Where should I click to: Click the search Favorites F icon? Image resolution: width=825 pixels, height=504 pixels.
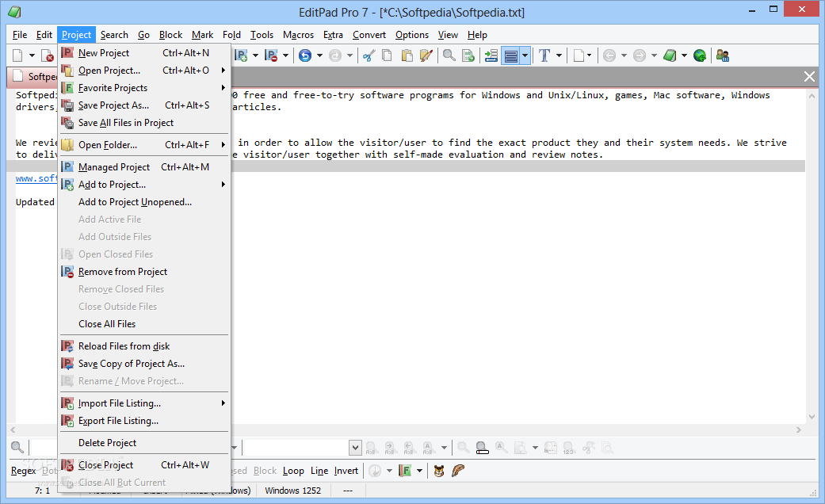[405, 471]
